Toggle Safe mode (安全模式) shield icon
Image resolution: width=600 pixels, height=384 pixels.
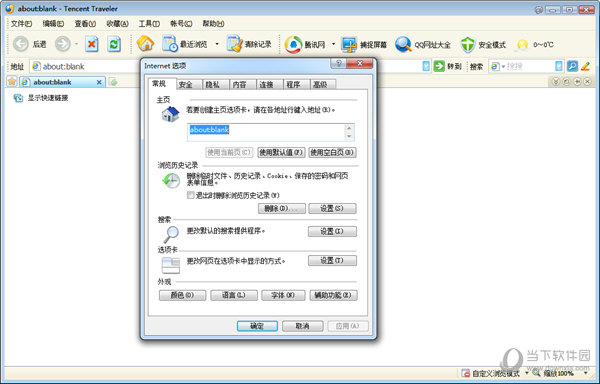pos(468,44)
